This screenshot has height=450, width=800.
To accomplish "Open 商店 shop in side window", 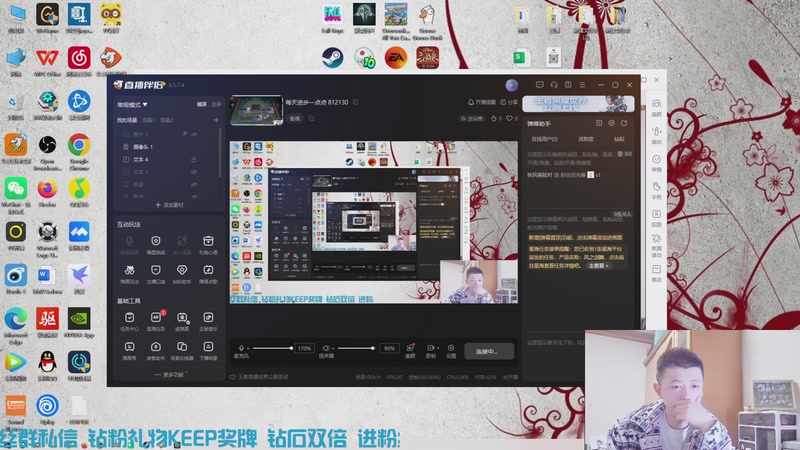I will (x=657, y=273).
